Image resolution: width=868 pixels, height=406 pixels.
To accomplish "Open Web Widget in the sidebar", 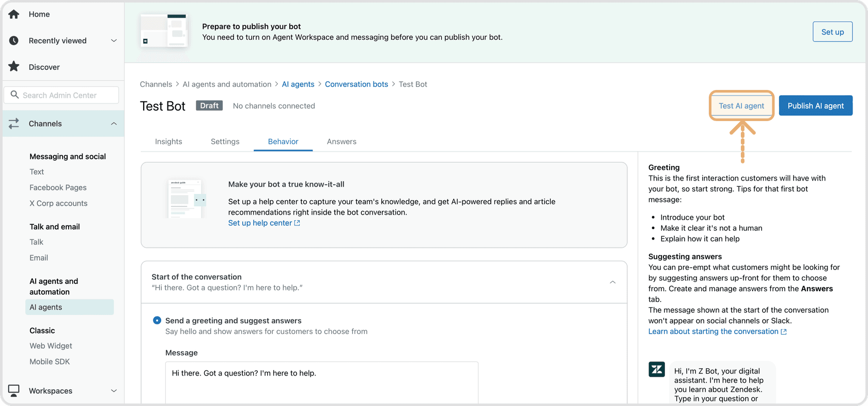I will point(51,346).
